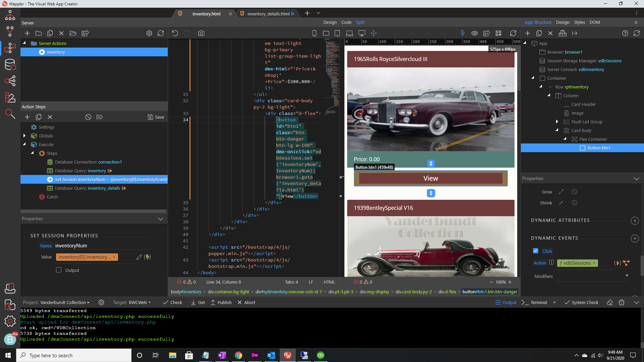Screen dimensions: 644x362
Task: Expand the Globals node
Action: click(x=24, y=136)
